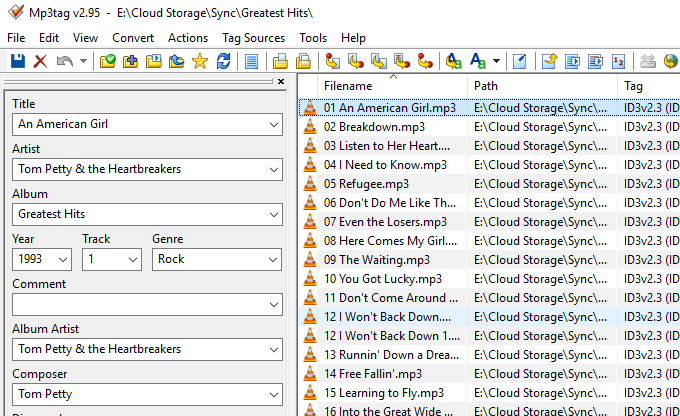Expand the Composer field dropdown
680x416 pixels.
tap(274, 395)
